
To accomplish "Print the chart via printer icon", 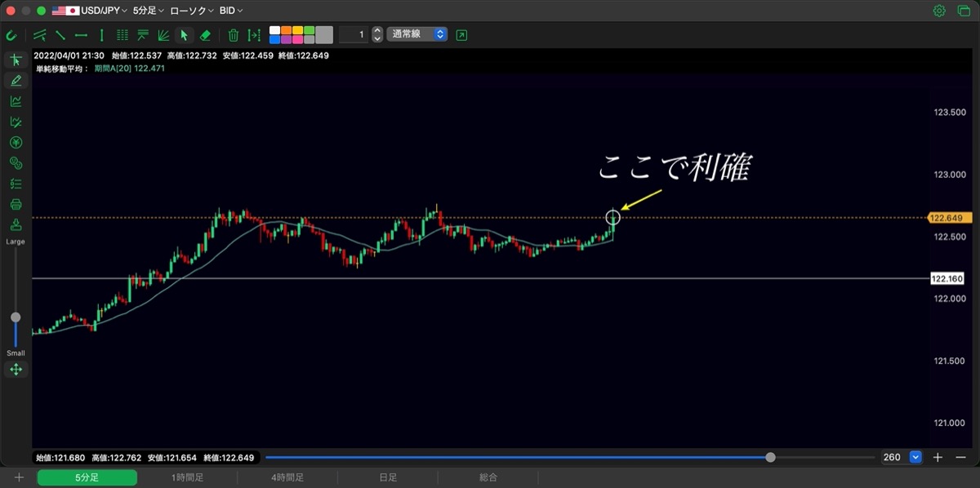I will pos(16,205).
